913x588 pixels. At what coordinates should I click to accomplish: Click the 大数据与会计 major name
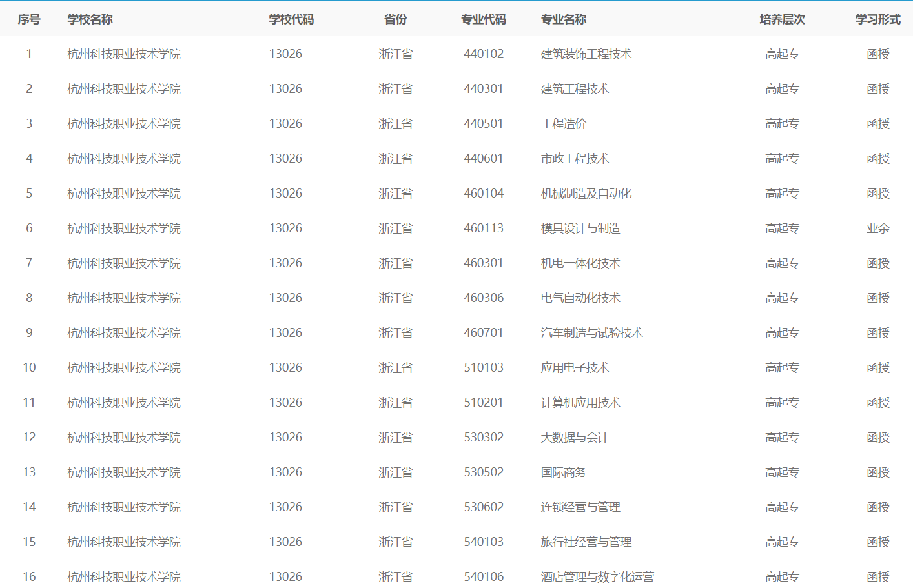pyautogui.click(x=575, y=438)
